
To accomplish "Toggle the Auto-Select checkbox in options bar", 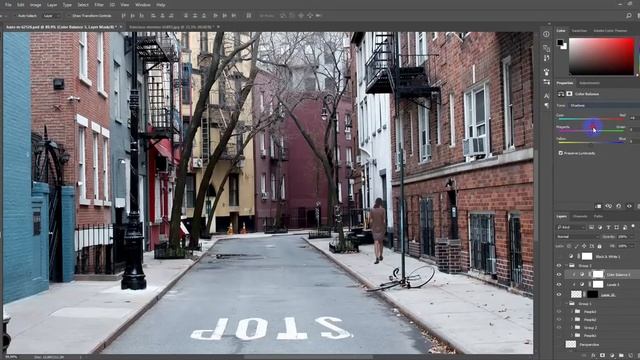I will [x=14, y=16].
